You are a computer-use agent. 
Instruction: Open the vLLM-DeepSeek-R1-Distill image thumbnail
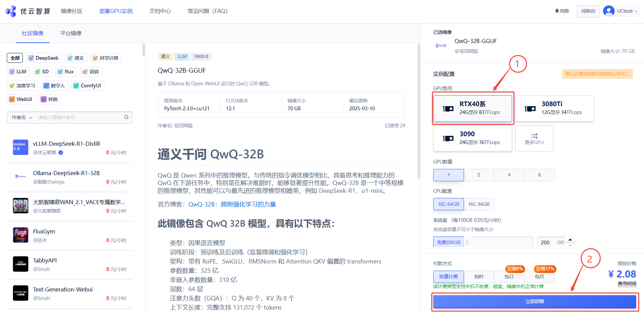(20, 147)
